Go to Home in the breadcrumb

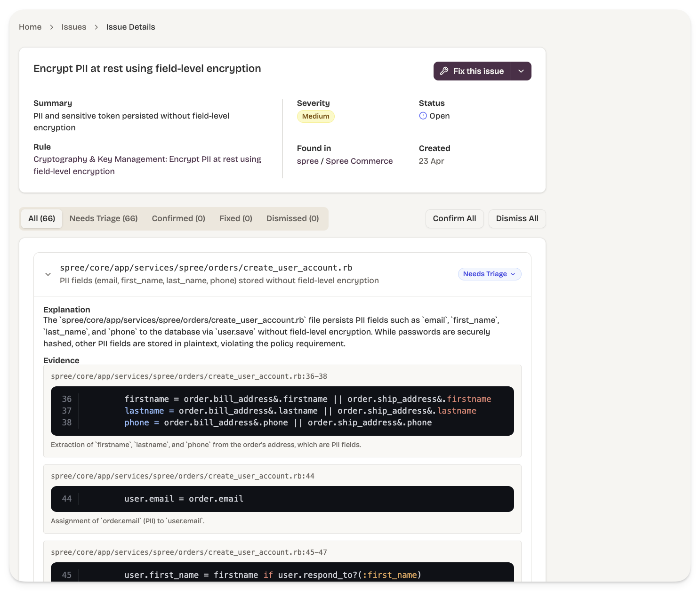30,27
